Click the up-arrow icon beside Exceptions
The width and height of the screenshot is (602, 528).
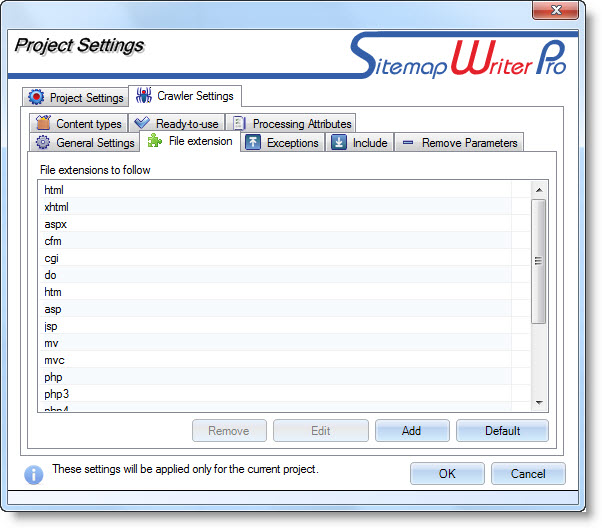click(x=253, y=142)
